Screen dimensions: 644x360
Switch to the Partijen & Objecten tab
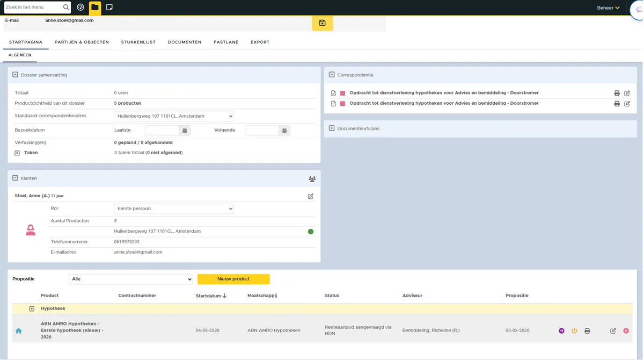82,42
